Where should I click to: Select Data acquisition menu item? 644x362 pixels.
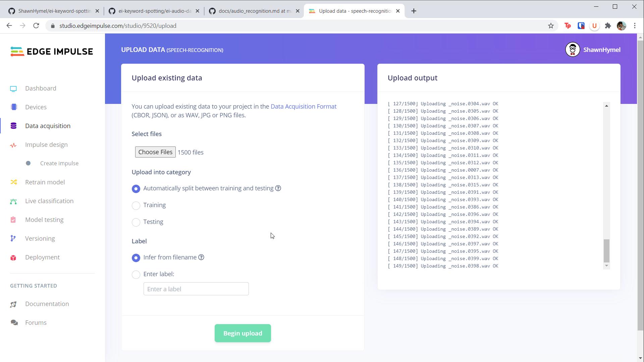(x=48, y=126)
